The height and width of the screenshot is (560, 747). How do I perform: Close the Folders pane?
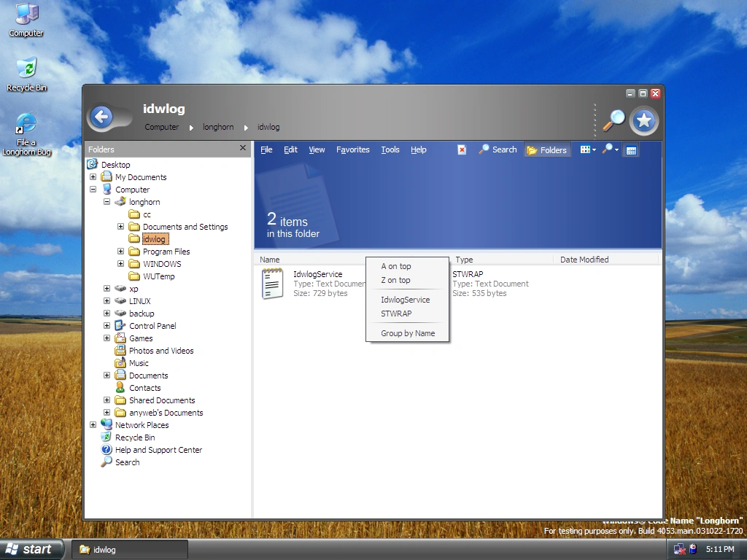[243, 148]
